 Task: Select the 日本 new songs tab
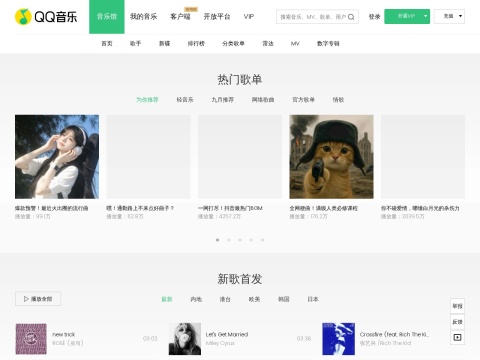[x=313, y=299]
